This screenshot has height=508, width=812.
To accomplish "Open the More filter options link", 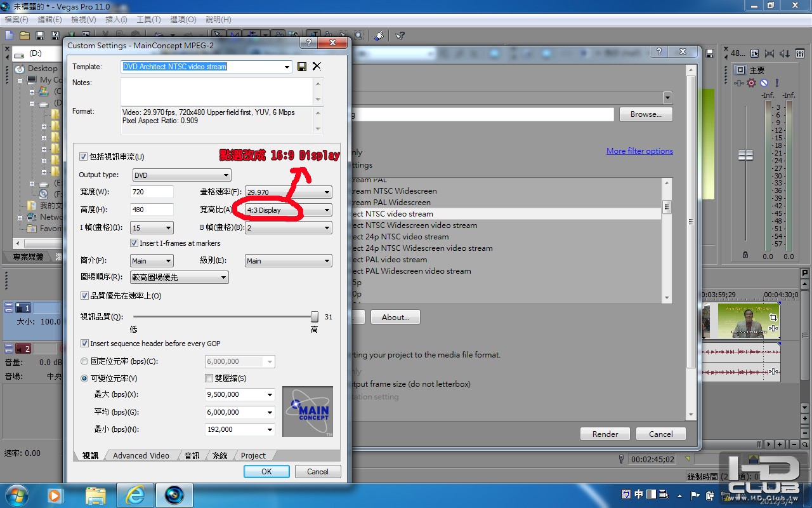I will coord(639,151).
